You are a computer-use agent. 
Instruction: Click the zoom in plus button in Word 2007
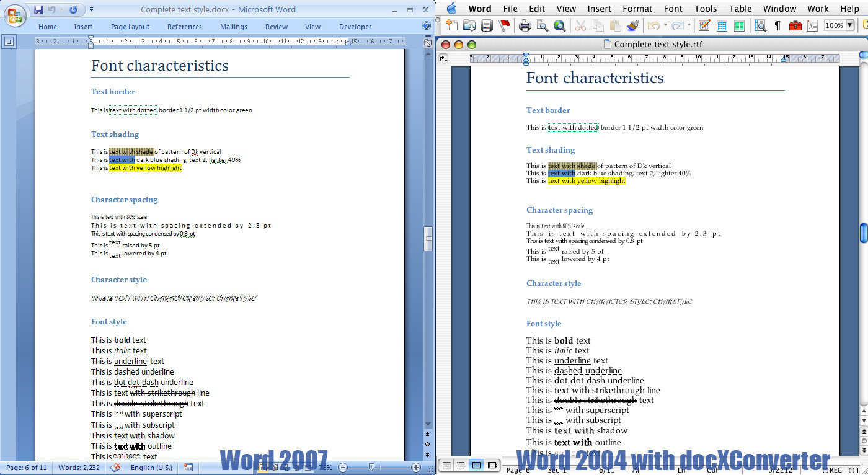coord(416,468)
